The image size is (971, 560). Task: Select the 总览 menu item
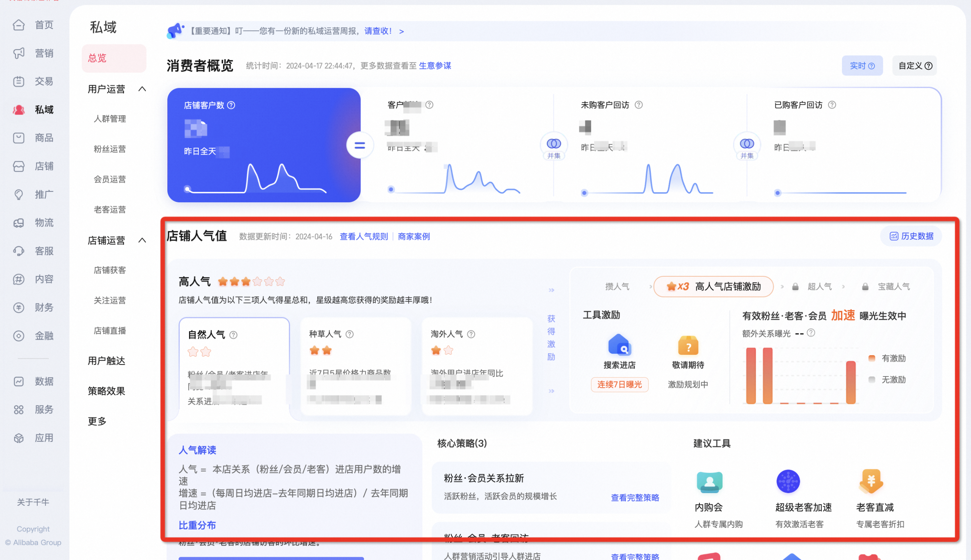pyautogui.click(x=114, y=59)
